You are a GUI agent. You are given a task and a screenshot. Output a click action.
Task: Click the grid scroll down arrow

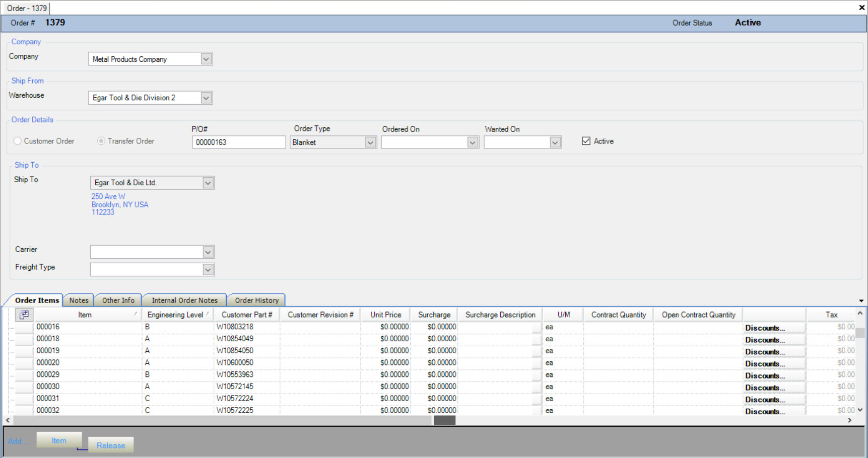tap(860, 410)
